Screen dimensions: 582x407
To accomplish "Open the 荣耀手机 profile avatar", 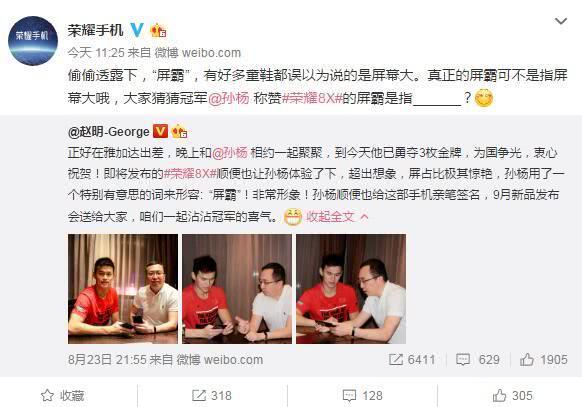I will (x=33, y=40).
